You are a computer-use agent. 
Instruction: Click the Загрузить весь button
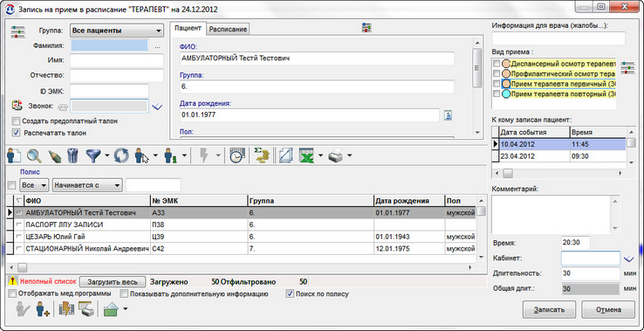pos(112,282)
